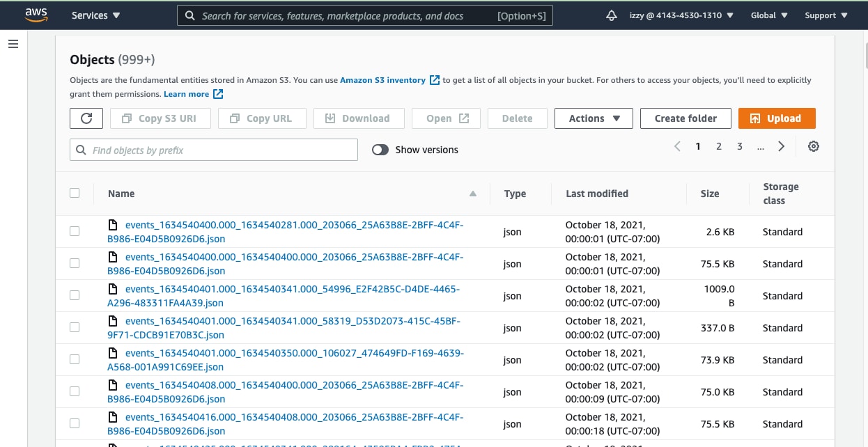Screen dimensions: 868x447
Task: Open events_1634540401.000_1634540350.000_106027 object link
Action: click(286, 360)
